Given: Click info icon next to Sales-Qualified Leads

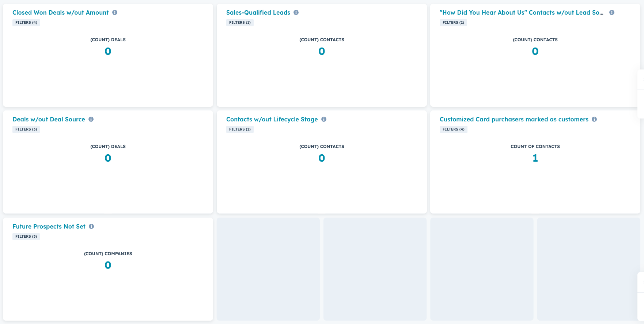Looking at the screenshot, I should pos(296,12).
